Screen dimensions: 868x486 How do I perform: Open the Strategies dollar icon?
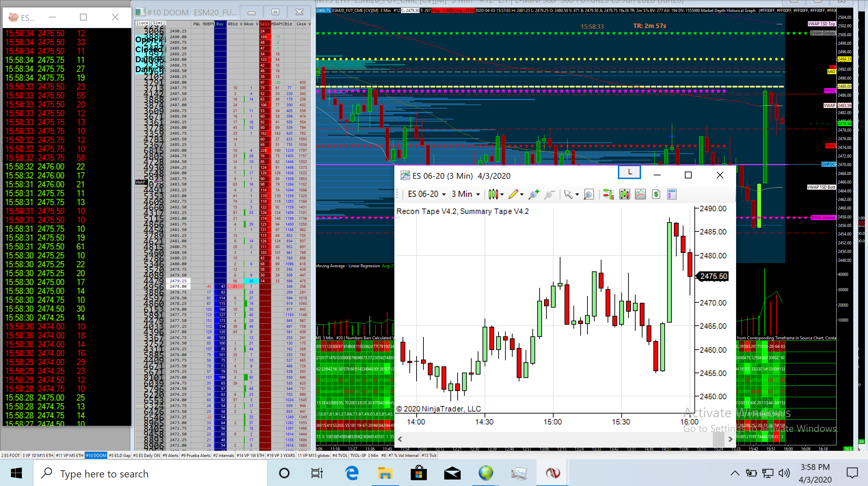point(656,194)
